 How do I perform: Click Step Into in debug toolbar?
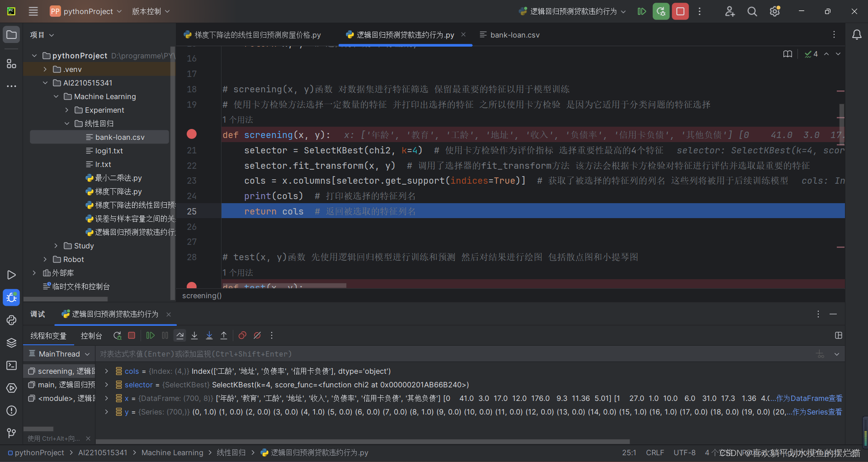194,336
